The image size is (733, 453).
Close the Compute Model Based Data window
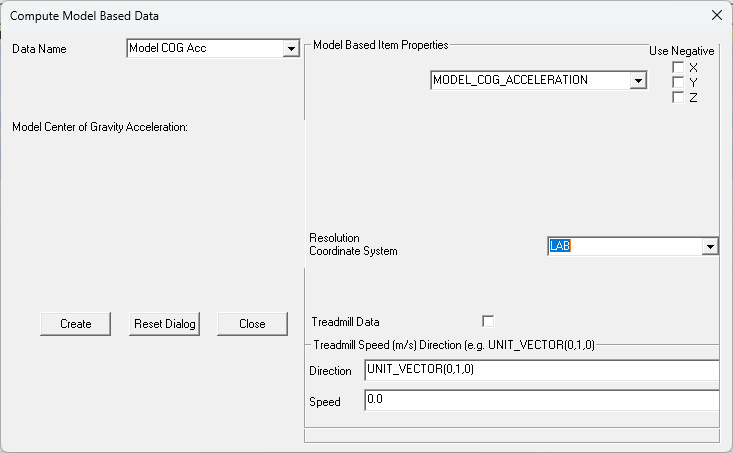[717, 15]
